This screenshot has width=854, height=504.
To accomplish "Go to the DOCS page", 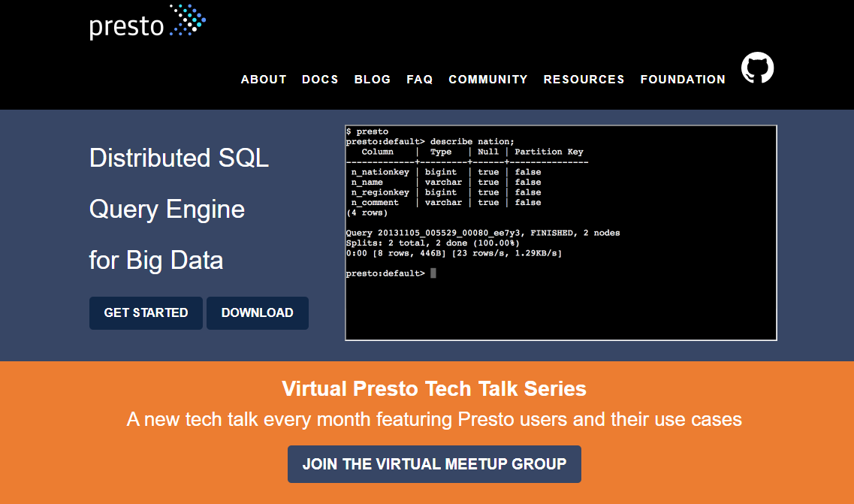I will pyautogui.click(x=320, y=80).
